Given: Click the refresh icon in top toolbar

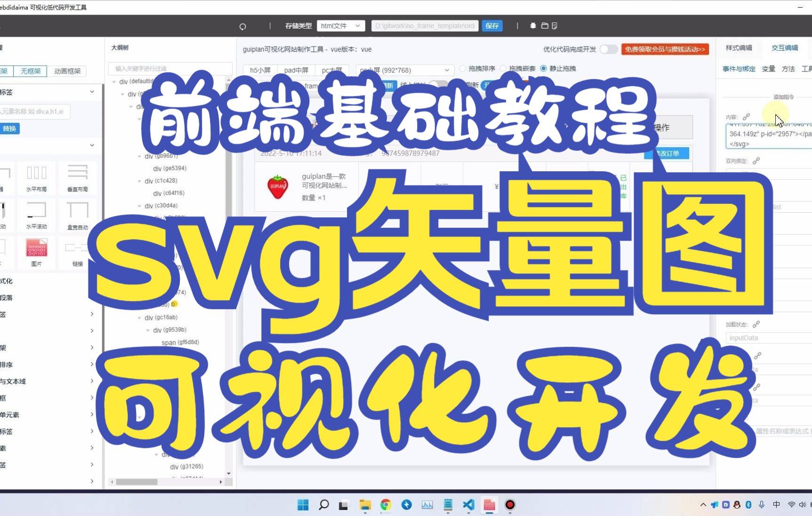Looking at the screenshot, I should [x=242, y=26].
